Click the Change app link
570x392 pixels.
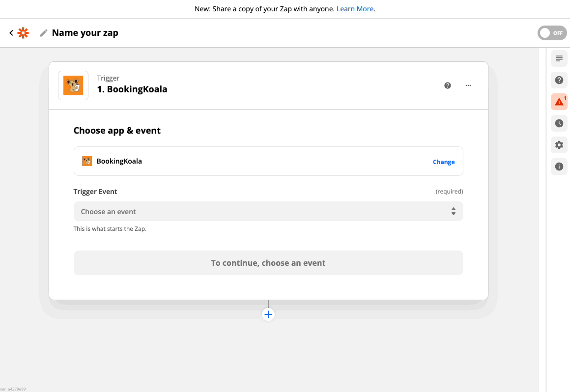pyautogui.click(x=443, y=162)
